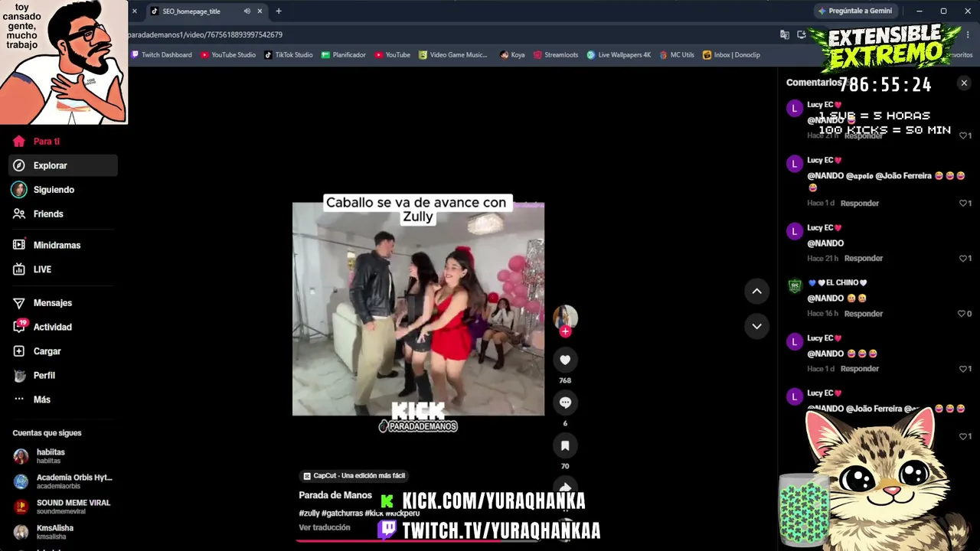The image size is (980, 551).
Task: Click the CapCut edition tag
Action: click(354, 476)
